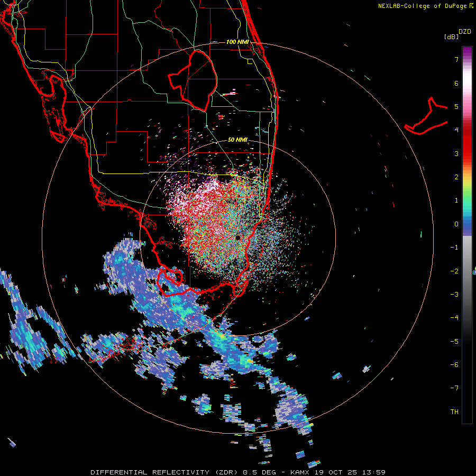Screen dimensions: 476x476
Task: Click the TH threshold label
Action: [x=454, y=412]
